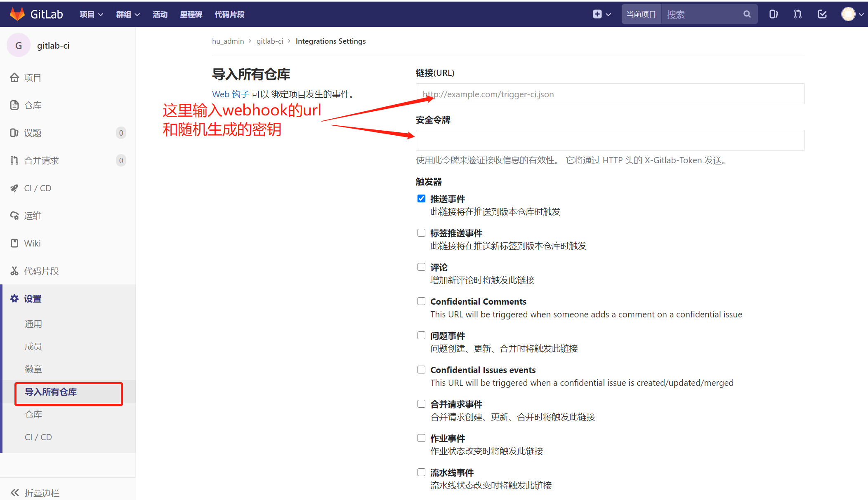868x500 pixels.
Task: Enable the 问题事件 checkbox
Action: point(421,336)
